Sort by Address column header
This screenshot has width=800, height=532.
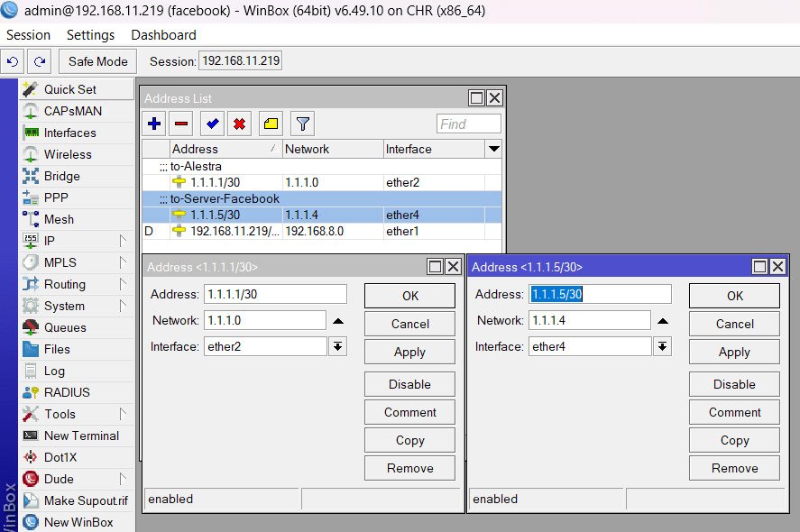226,149
